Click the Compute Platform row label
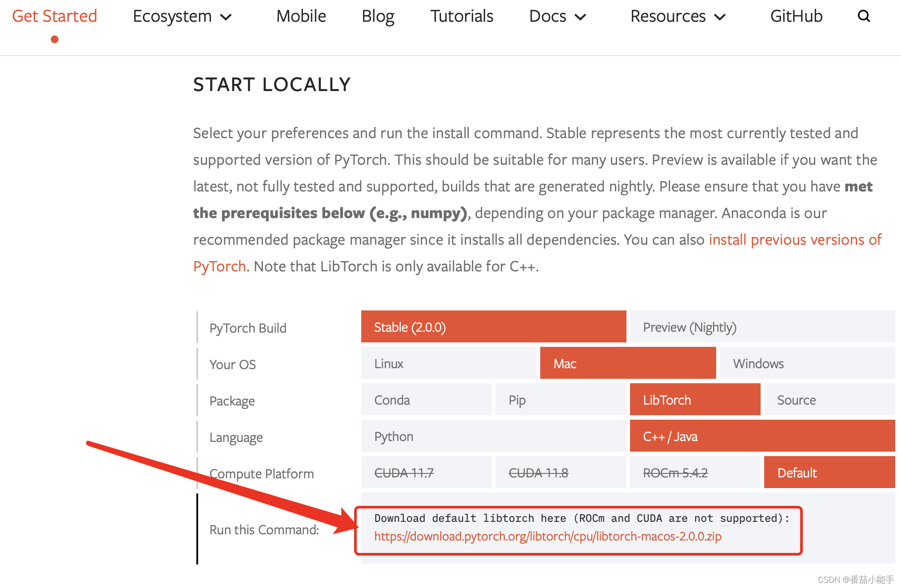The image size is (901, 588). (261, 474)
